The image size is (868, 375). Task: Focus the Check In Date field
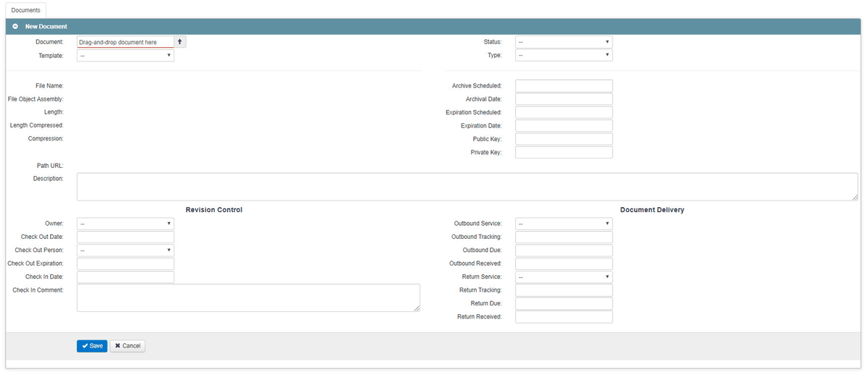(x=126, y=277)
